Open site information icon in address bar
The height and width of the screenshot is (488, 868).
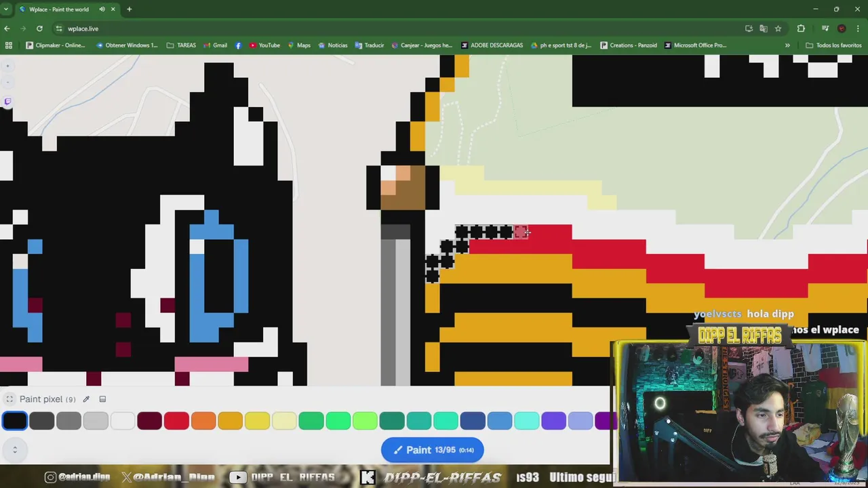click(x=59, y=28)
